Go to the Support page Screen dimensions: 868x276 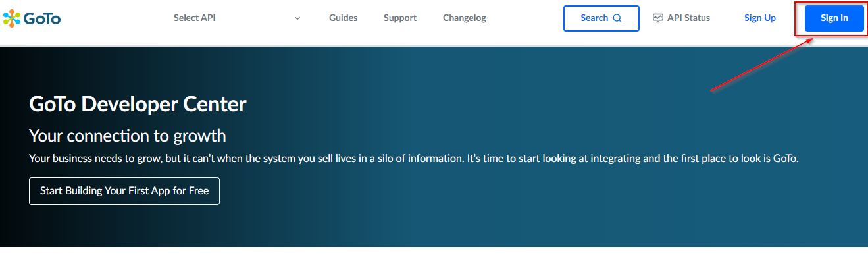400,18
